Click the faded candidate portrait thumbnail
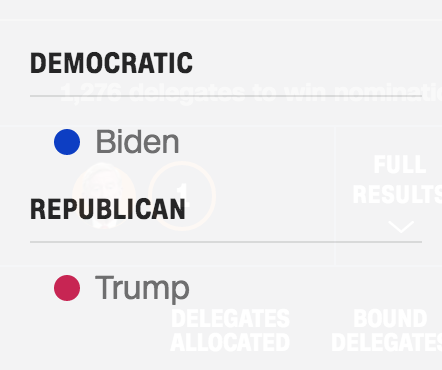Screen dimensions: 442x370 tap(104, 196)
